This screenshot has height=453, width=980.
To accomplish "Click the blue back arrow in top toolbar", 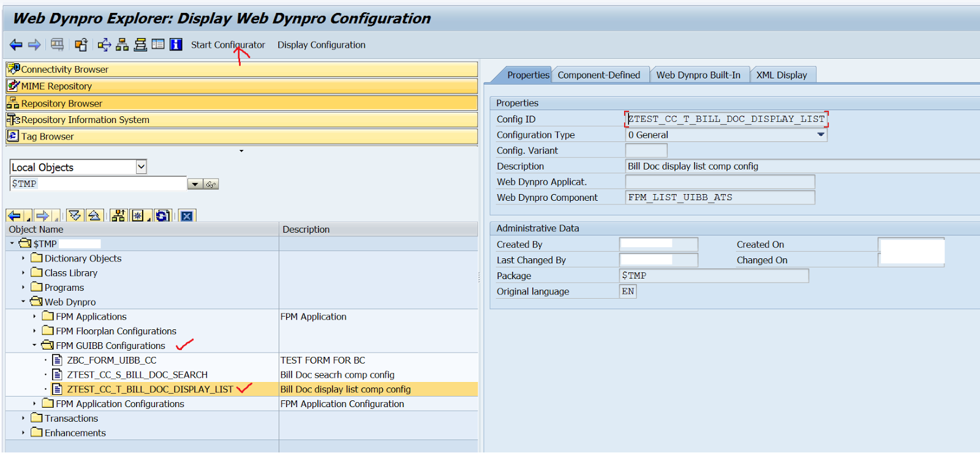I will (x=16, y=45).
